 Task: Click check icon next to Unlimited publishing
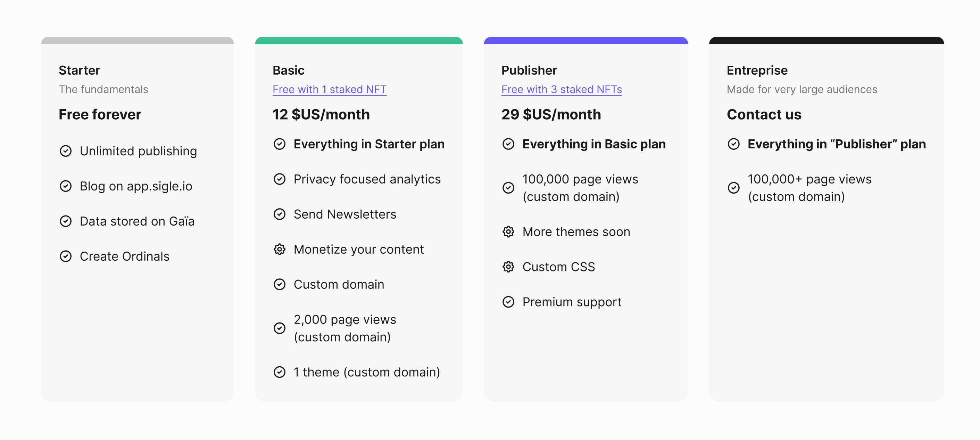(66, 151)
